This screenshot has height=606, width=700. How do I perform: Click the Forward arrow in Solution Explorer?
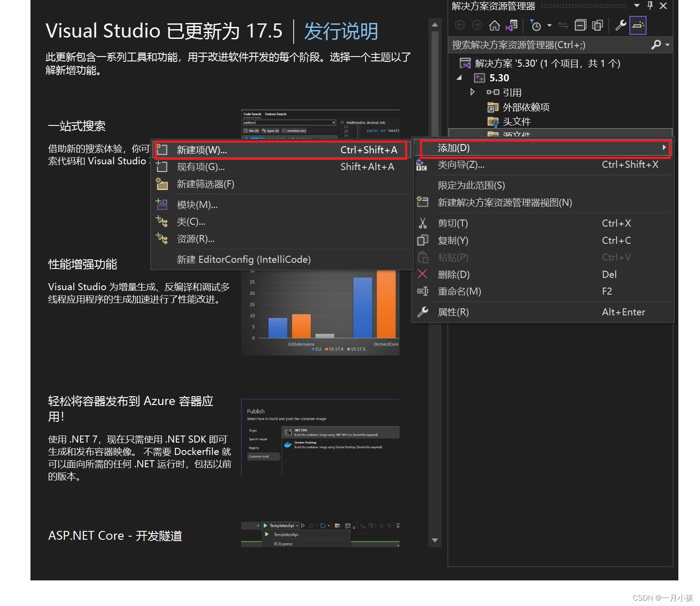(x=477, y=25)
